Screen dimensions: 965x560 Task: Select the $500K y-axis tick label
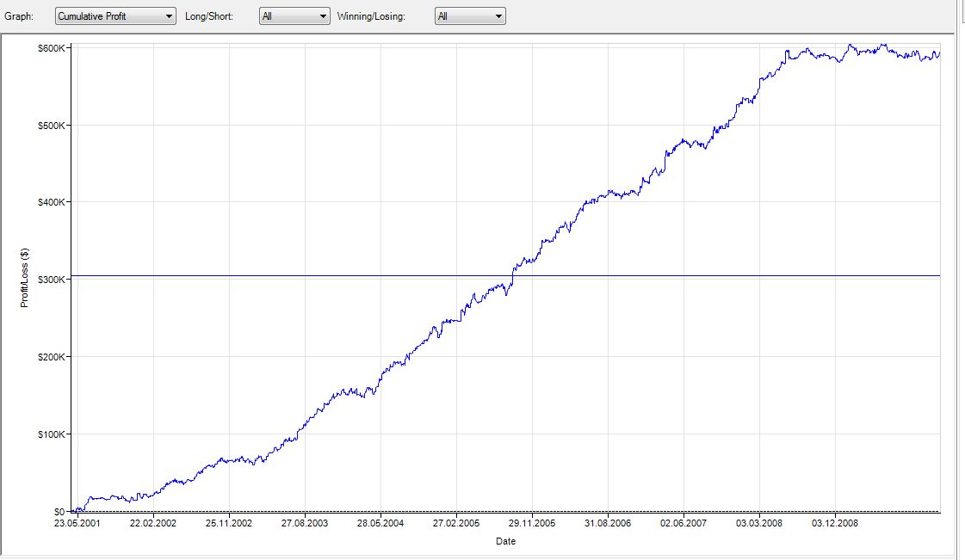click(50, 126)
